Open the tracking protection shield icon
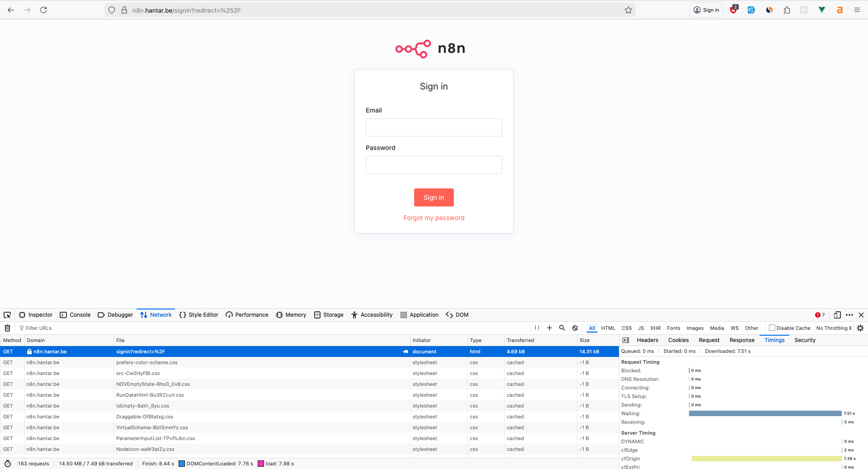 tap(112, 10)
